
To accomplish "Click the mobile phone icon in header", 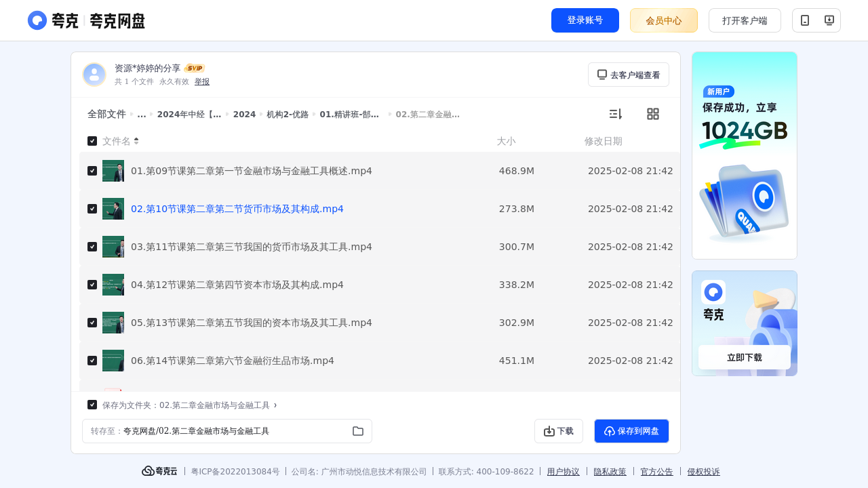I will coord(805,20).
